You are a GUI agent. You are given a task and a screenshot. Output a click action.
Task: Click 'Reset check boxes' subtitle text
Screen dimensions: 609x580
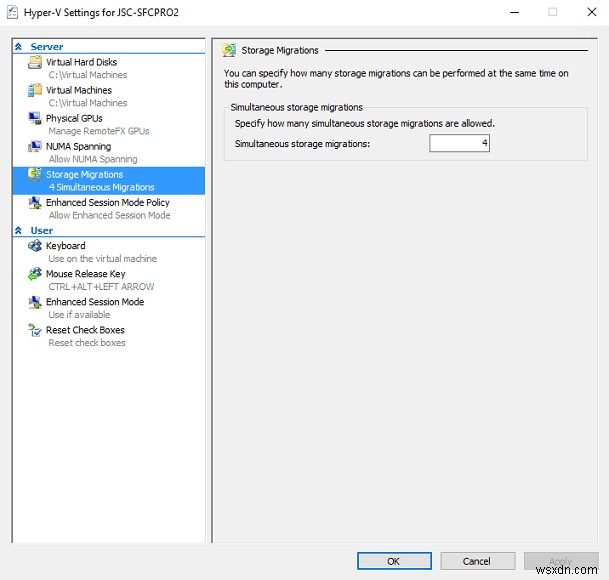[87, 343]
